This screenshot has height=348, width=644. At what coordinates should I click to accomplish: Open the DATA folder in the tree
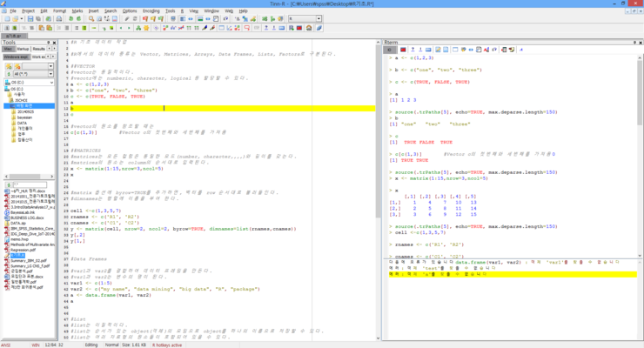21,123
